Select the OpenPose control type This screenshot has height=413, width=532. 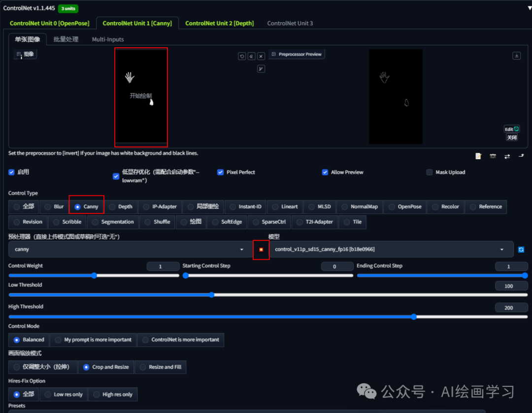point(405,207)
